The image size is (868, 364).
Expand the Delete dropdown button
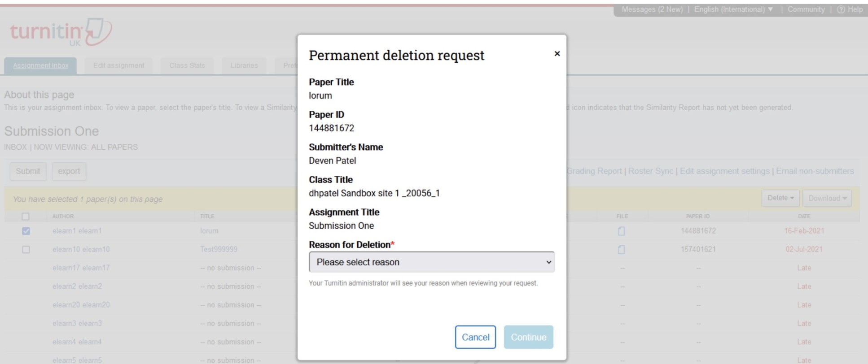pyautogui.click(x=780, y=198)
